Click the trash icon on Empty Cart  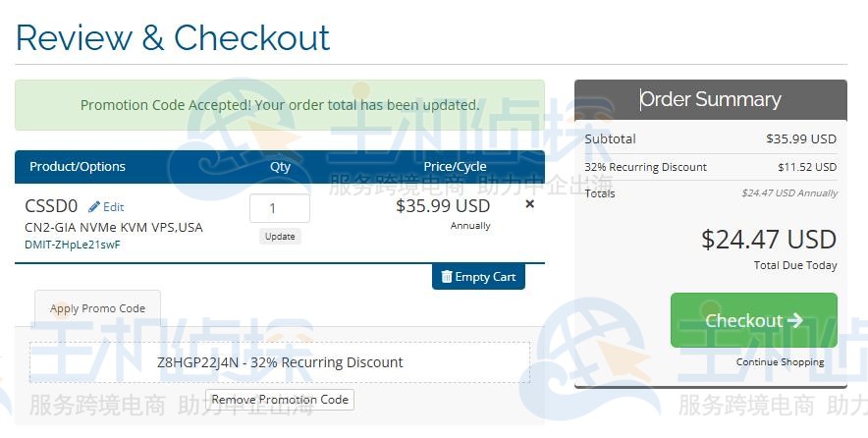pyautogui.click(x=447, y=277)
